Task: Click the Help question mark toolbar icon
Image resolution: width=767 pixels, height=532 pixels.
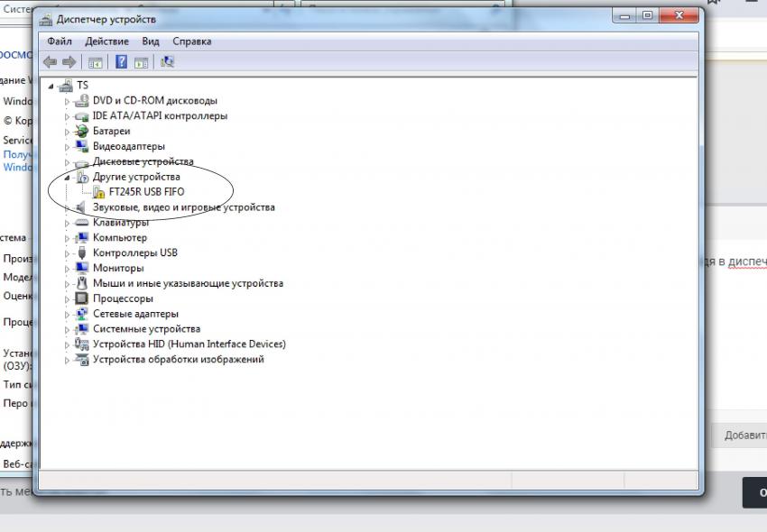Action: (x=121, y=62)
